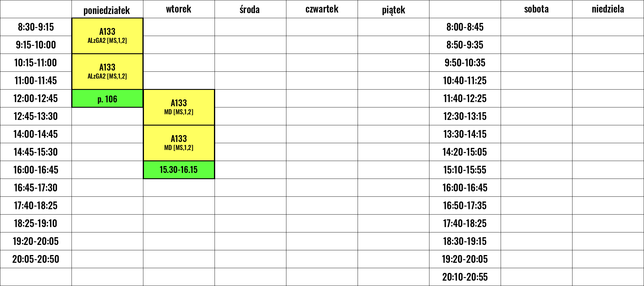Click the 17:40-18:25 weekday time label
644x286 pixels.
(36, 206)
